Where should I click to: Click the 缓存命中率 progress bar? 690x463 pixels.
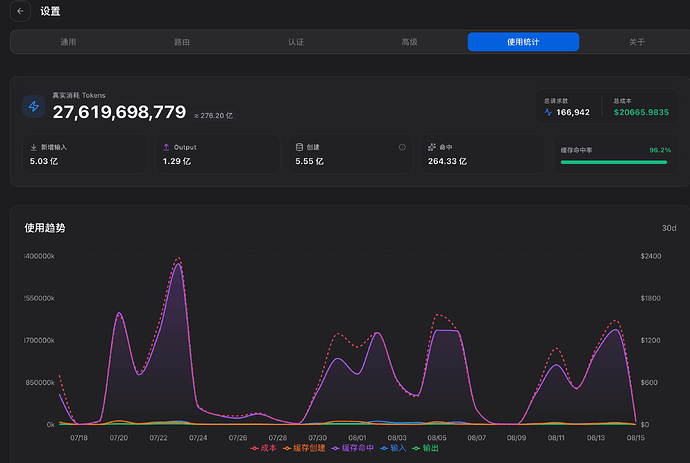click(614, 162)
